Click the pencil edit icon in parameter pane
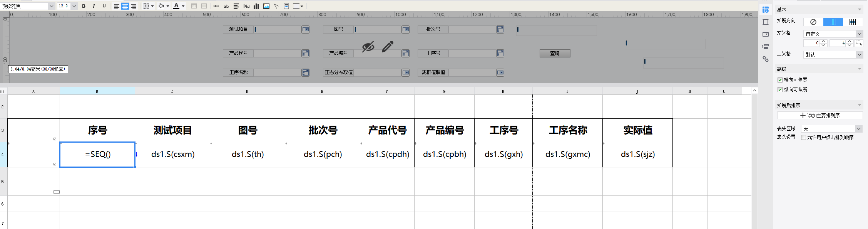 click(x=388, y=47)
